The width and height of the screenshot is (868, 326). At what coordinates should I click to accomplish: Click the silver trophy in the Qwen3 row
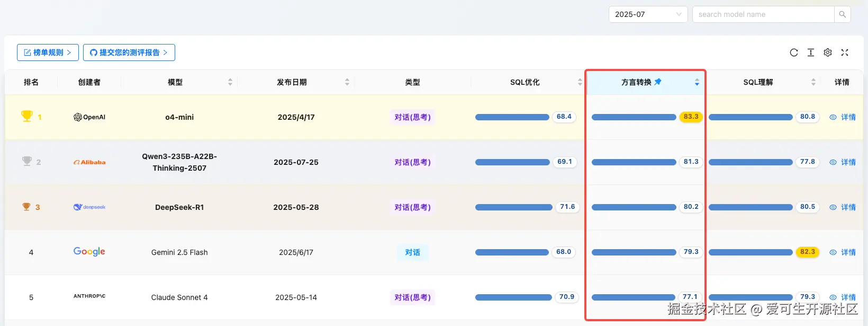[x=27, y=161]
